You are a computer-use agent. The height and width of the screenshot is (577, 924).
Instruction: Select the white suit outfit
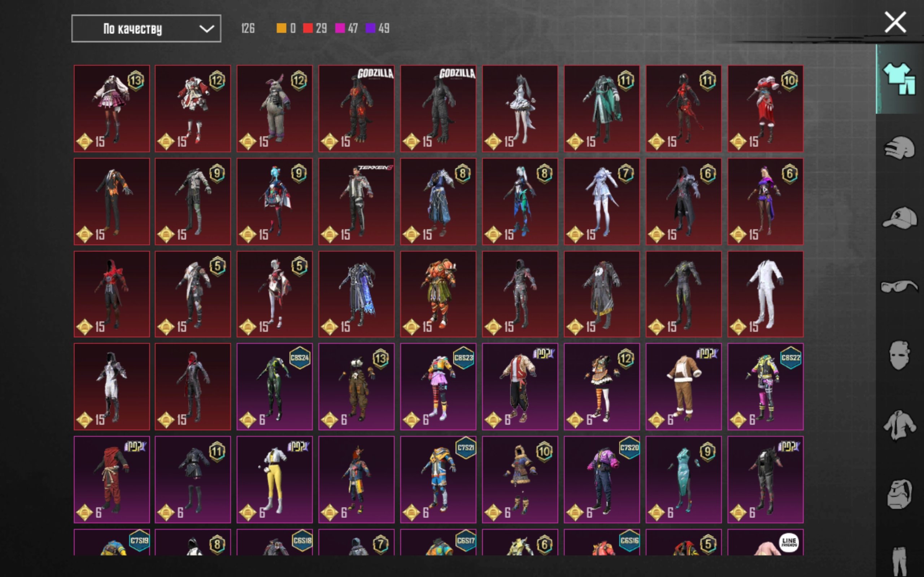[x=765, y=294]
